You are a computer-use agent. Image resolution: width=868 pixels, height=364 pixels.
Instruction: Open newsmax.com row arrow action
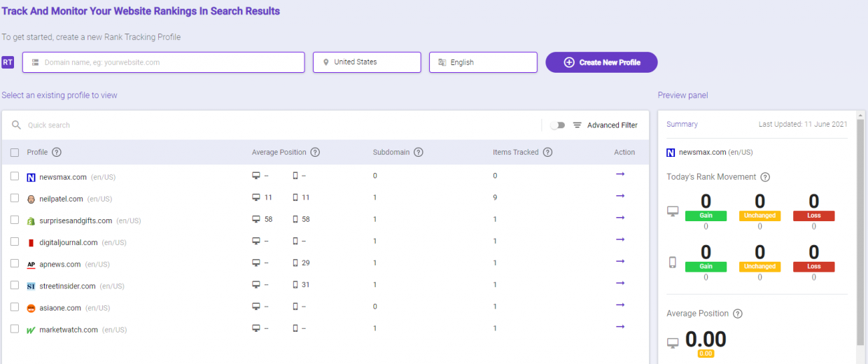click(x=620, y=174)
